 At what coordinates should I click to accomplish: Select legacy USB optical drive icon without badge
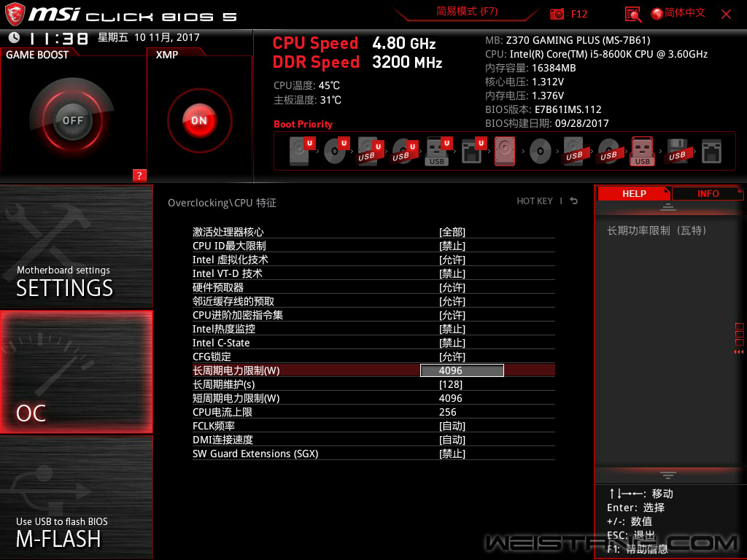(x=609, y=152)
